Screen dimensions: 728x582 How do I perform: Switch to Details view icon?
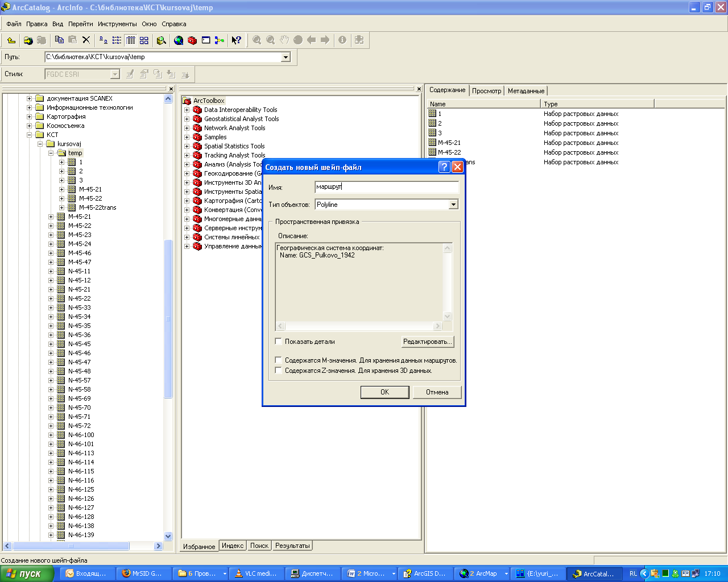point(130,40)
